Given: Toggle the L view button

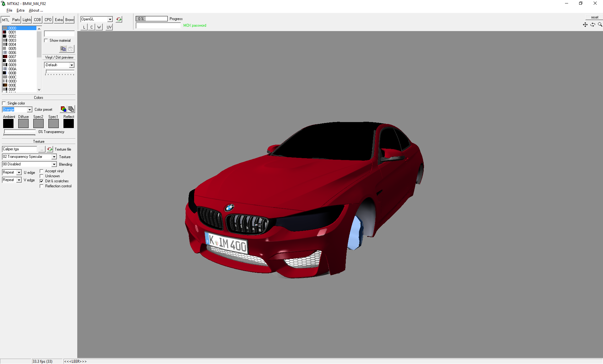Looking at the screenshot, I should 84,27.
